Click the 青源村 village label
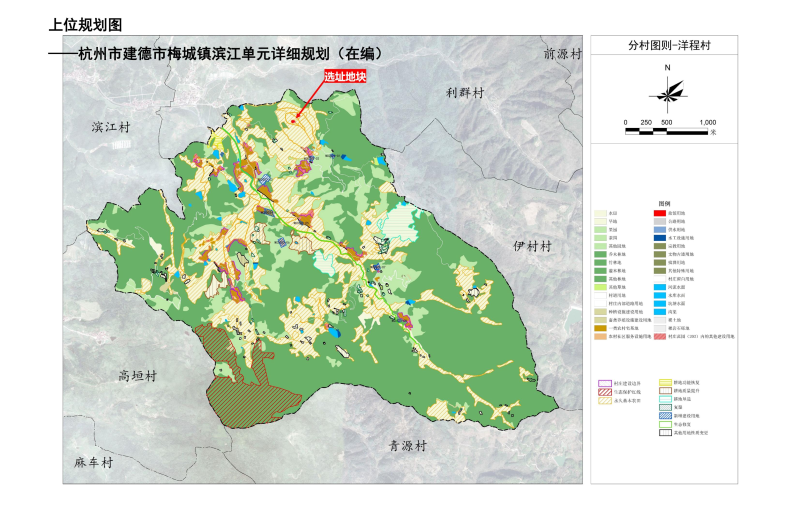Viewport: 800px width, 519px height. point(408,444)
